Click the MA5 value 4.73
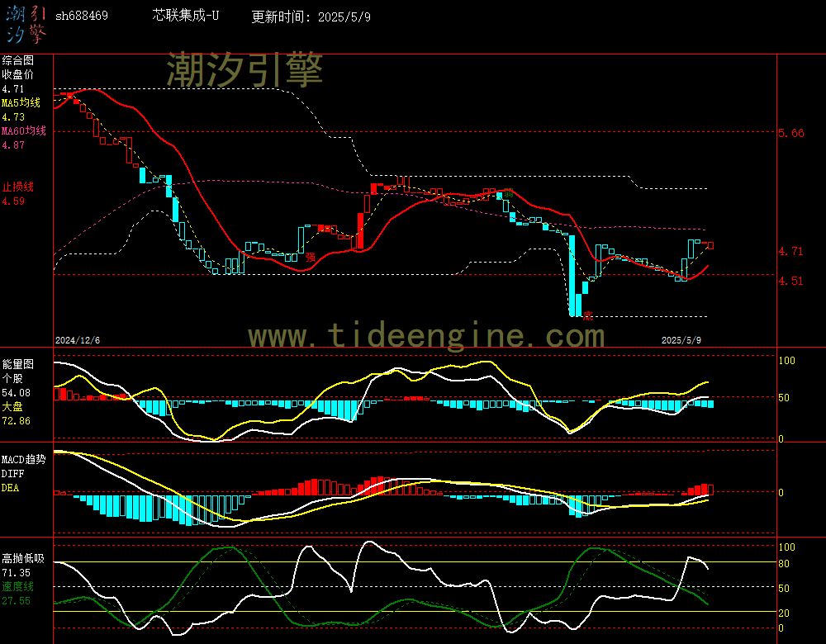 tap(12, 117)
